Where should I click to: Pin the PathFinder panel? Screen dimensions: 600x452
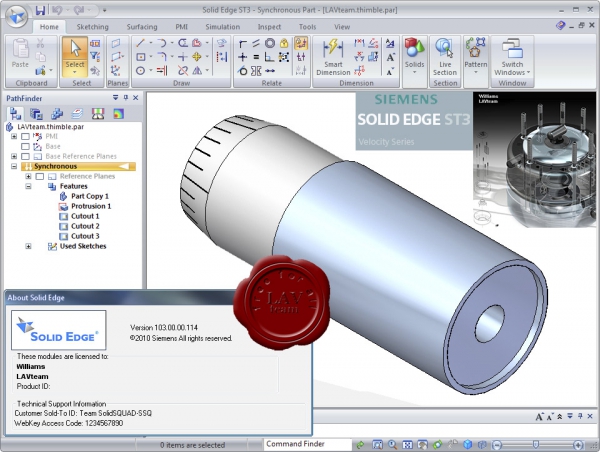click(126, 98)
